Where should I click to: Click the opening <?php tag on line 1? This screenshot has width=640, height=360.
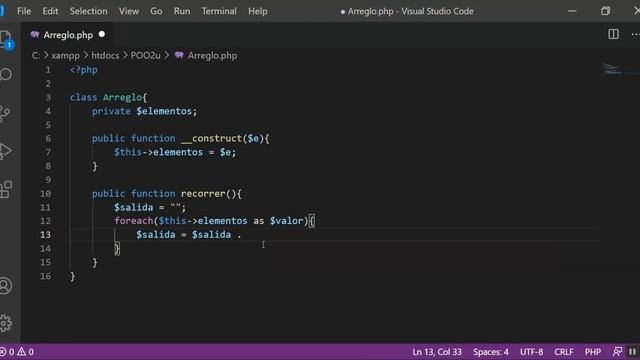pyautogui.click(x=83, y=70)
